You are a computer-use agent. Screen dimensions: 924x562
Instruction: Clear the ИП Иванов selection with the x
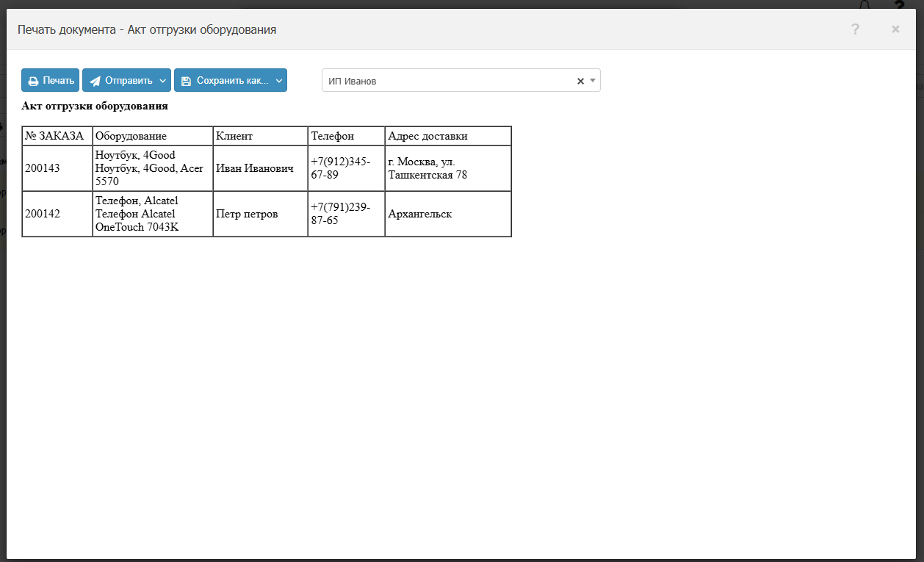coord(580,82)
